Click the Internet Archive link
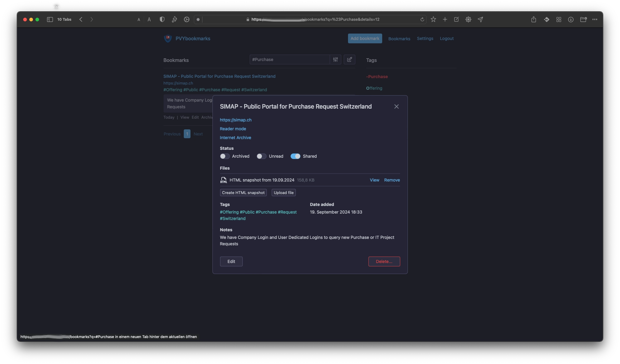This screenshot has height=364, width=620. (235, 137)
